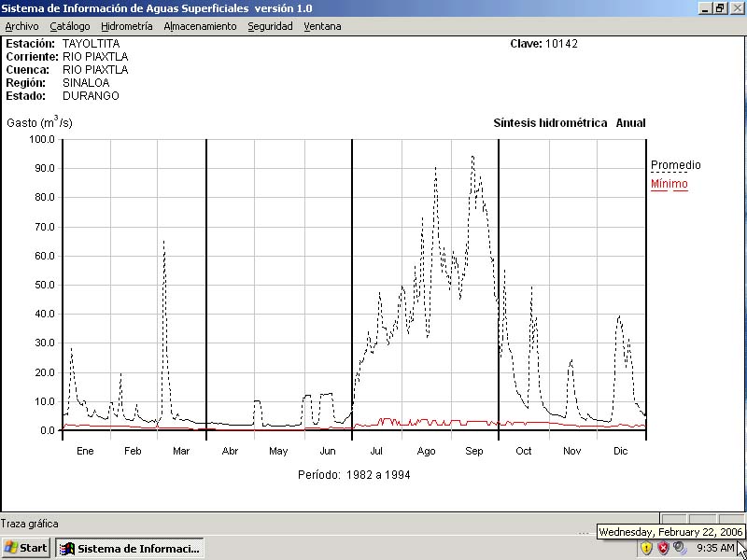The width and height of the screenshot is (747, 560).
Task: Open the Archivo menu
Action: click(x=21, y=26)
